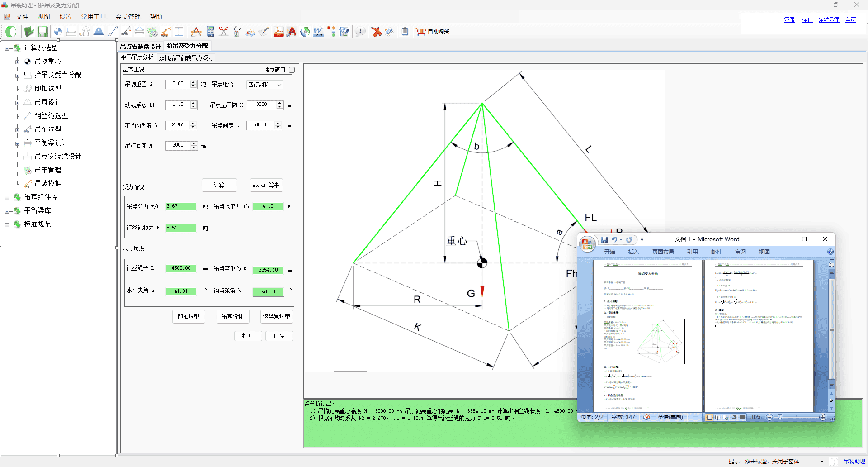Screen dimensions: 868x467
Task: Click the green Save disk toolbar icon
Action: coord(42,32)
